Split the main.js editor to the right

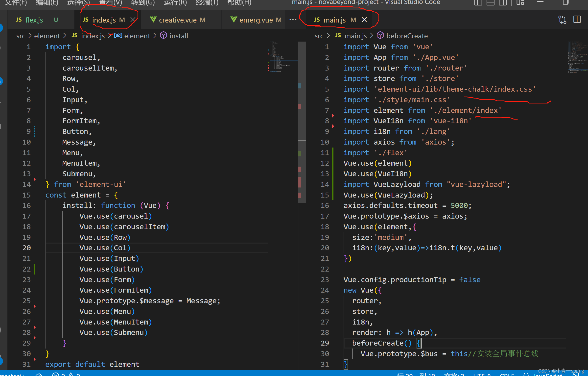[577, 20]
